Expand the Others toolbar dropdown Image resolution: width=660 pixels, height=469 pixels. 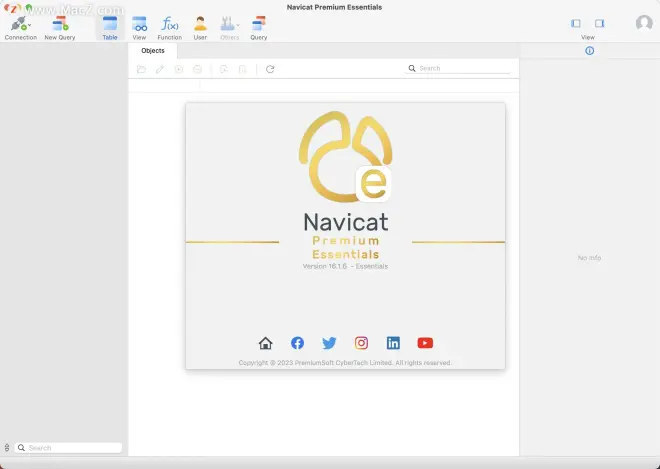tap(238, 24)
